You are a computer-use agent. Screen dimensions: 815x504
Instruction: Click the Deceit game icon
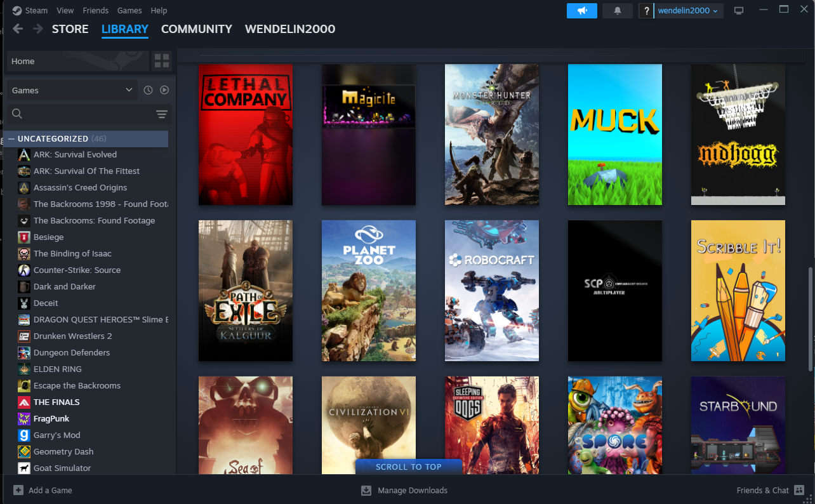pyautogui.click(x=24, y=303)
